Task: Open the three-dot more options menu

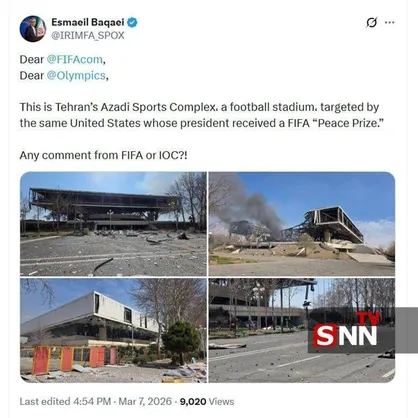Action: tap(389, 22)
